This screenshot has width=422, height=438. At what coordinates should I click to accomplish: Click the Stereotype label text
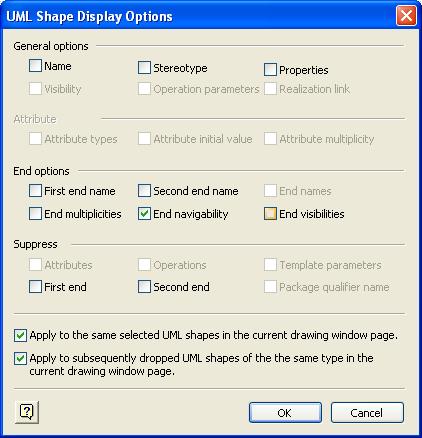pyautogui.click(x=180, y=68)
